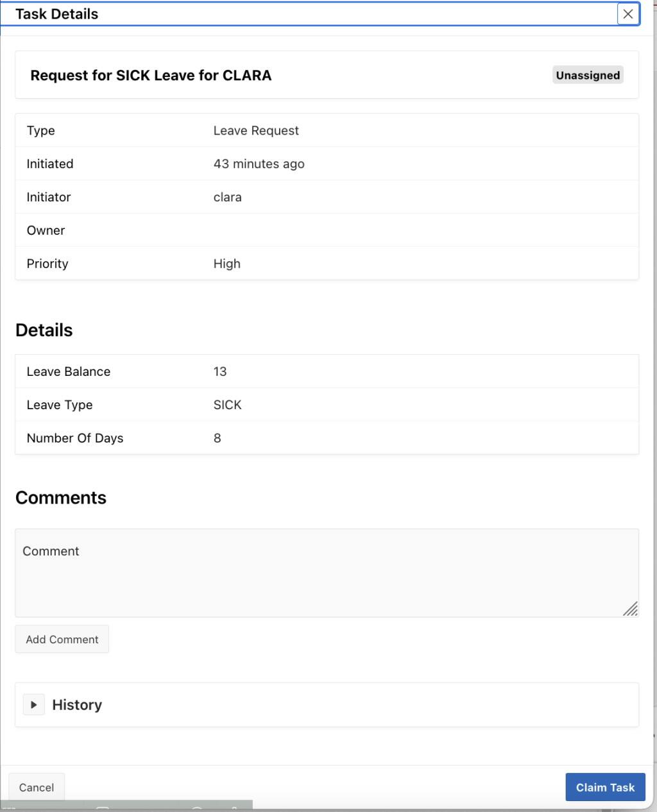657x812 pixels.
Task: Click the High priority value
Action: point(226,264)
